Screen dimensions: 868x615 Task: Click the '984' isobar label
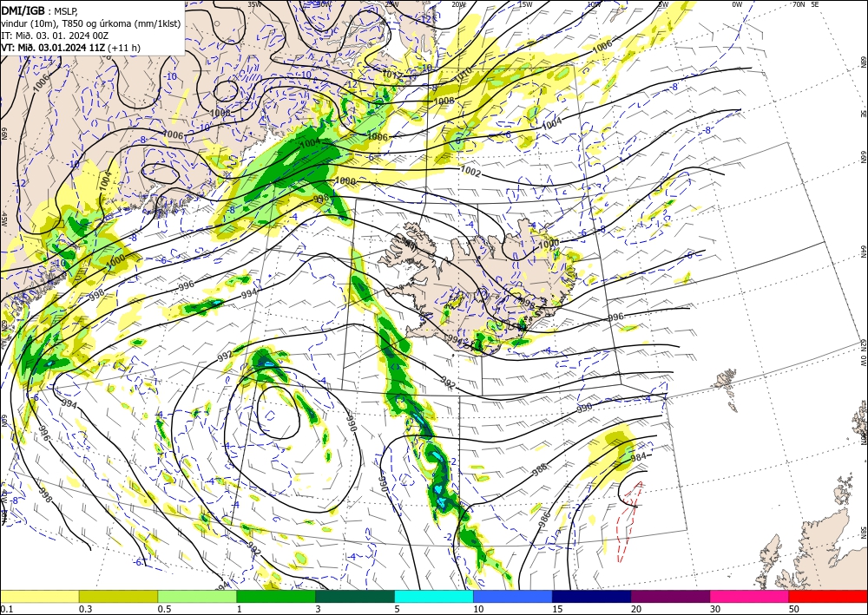638,457
